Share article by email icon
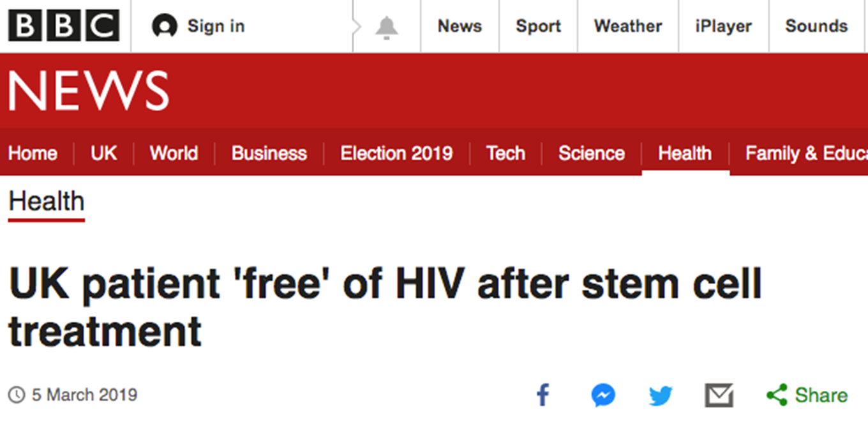The image size is (868, 426). (719, 395)
